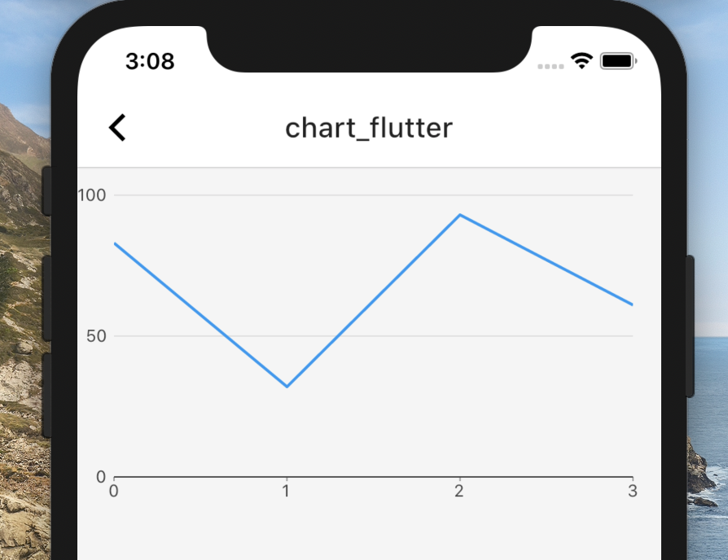The height and width of the screenshot is (560, 728).
Task: Click the cellular signal dots indicator
Action: coord(550,65)
